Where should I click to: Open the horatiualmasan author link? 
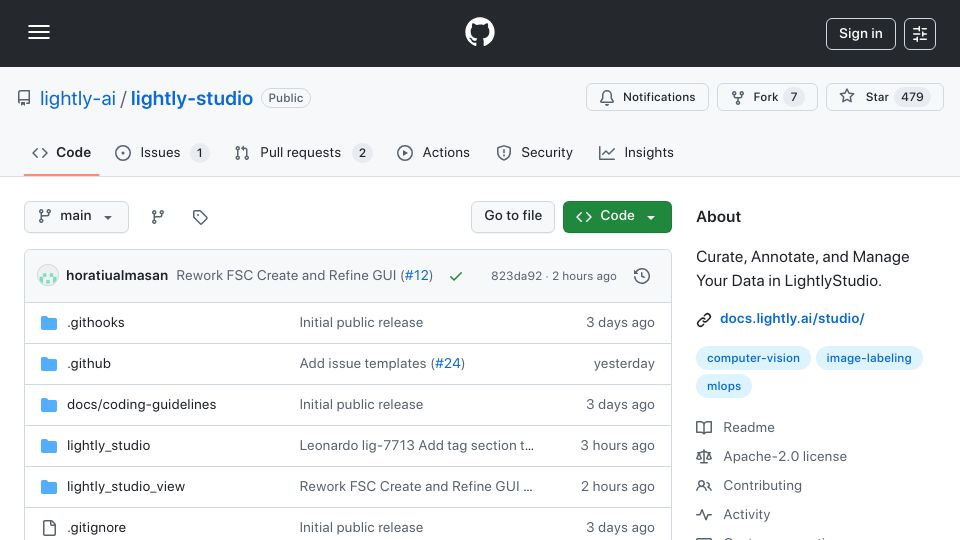click(x=117, y=276)
